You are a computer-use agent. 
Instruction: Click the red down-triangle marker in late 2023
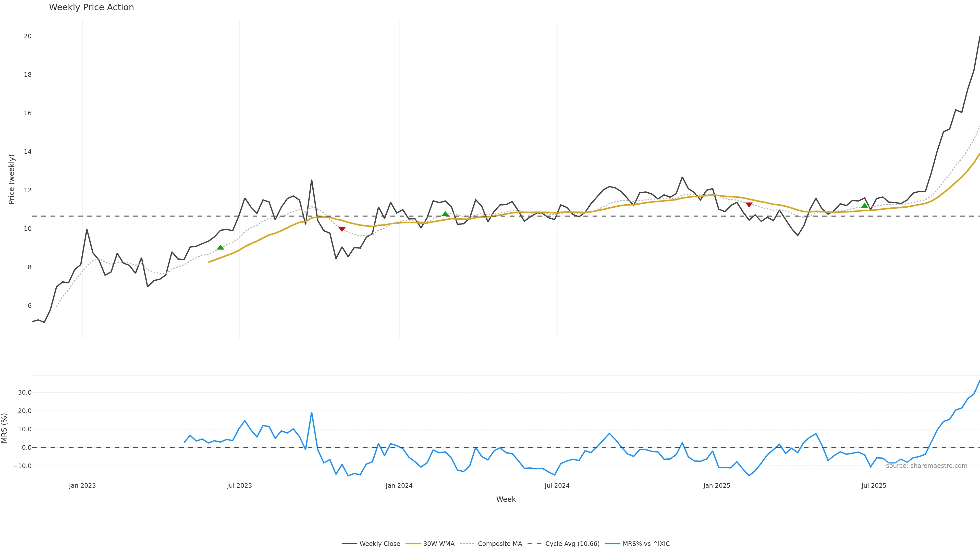[x=342, y=229]
